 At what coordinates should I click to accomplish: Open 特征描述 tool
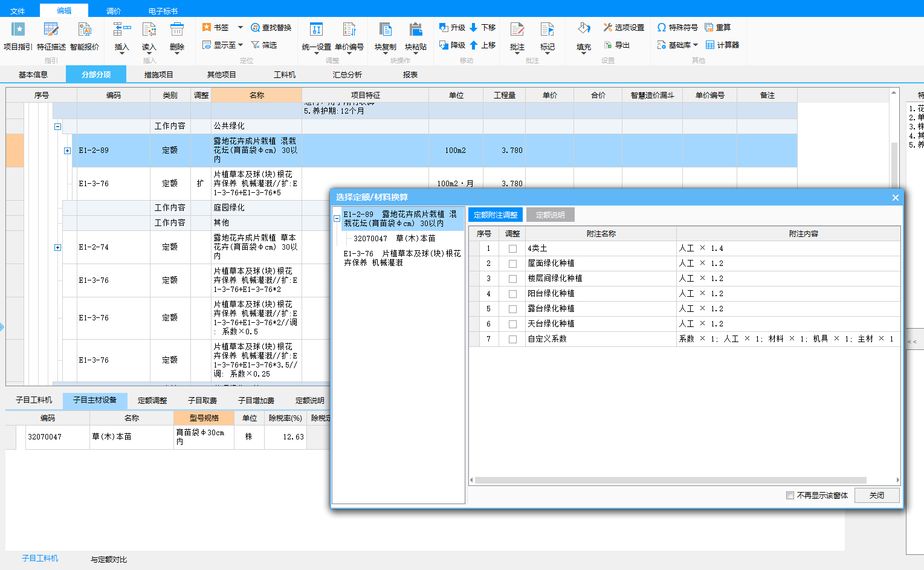(x=51, y=36)
